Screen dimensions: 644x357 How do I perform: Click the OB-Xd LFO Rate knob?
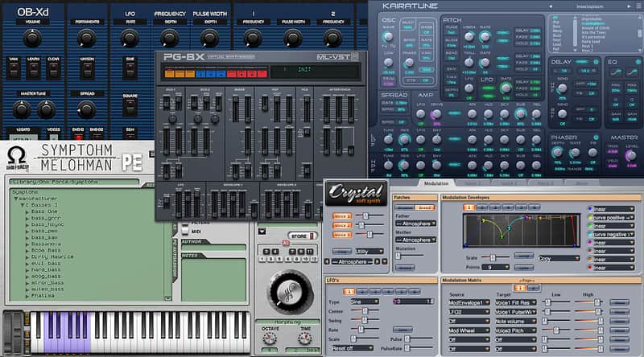point(130,38)
